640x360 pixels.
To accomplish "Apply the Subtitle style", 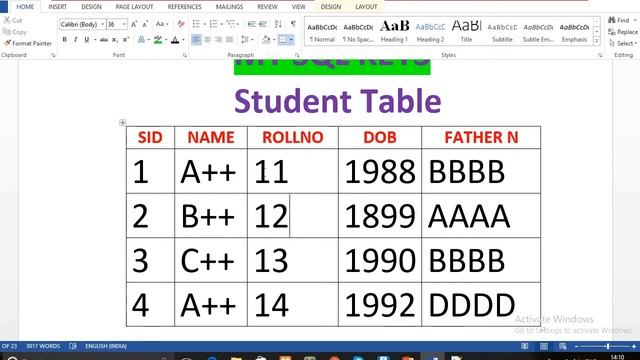I will coord(502,31).
